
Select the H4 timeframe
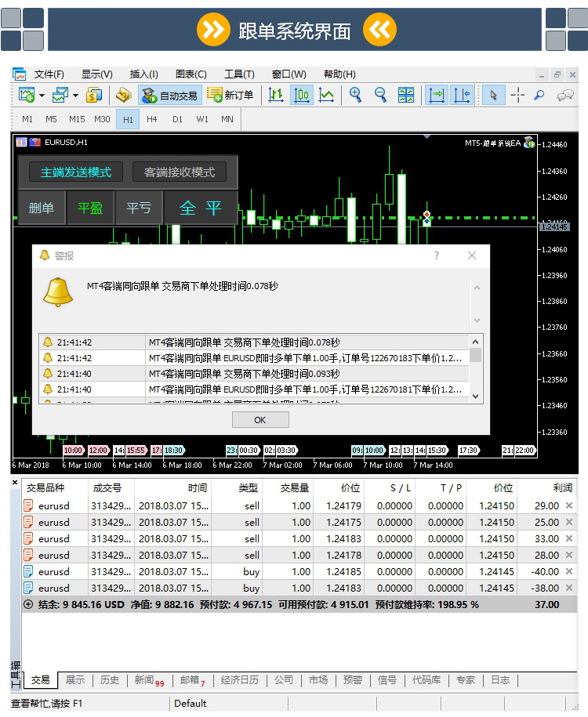click(x=152, y=119)
